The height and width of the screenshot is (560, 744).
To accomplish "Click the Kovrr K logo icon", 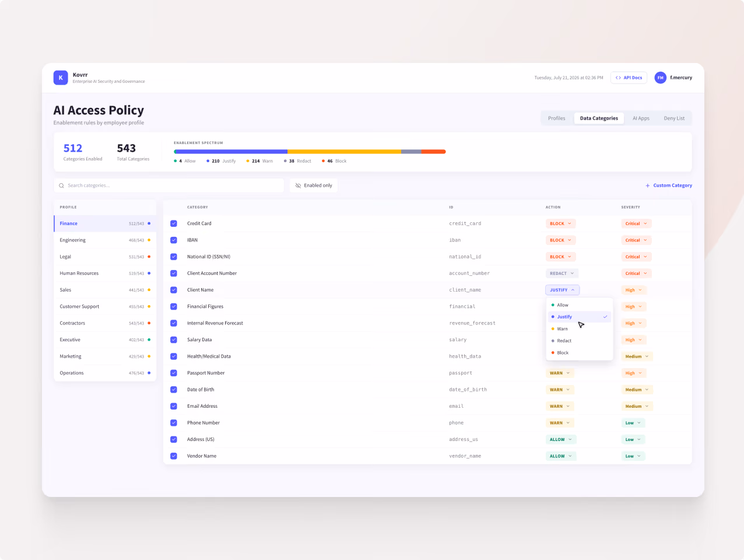I will [x=61, y=78].
